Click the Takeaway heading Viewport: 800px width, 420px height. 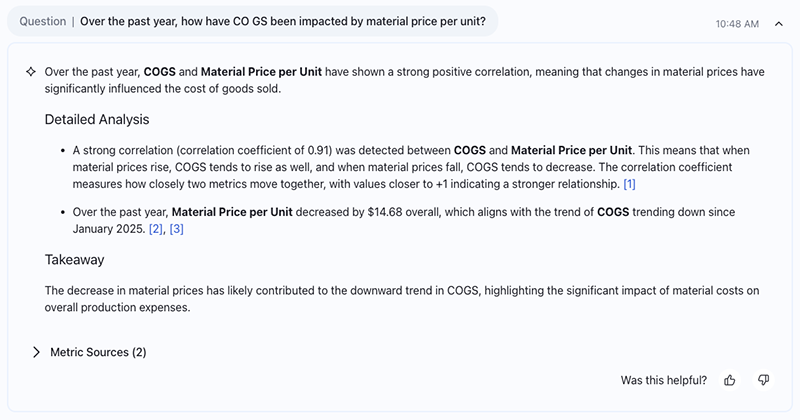(74, 260)
